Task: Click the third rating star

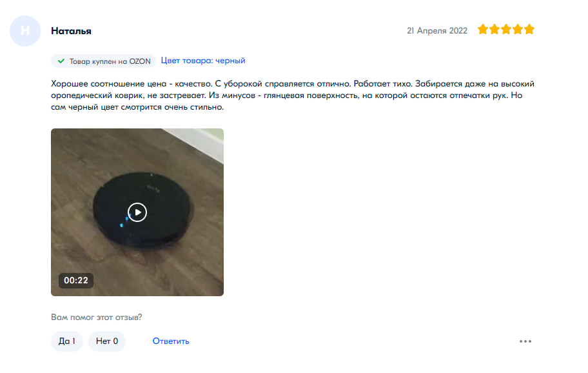Action: click(506, 29)
